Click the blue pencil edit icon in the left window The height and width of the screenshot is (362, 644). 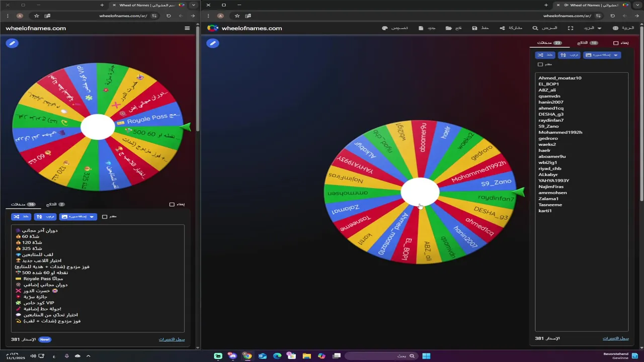[x=12, y=43]
